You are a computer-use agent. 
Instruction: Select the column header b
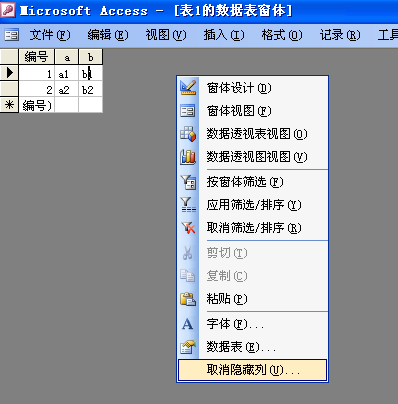tap(91, 57)
